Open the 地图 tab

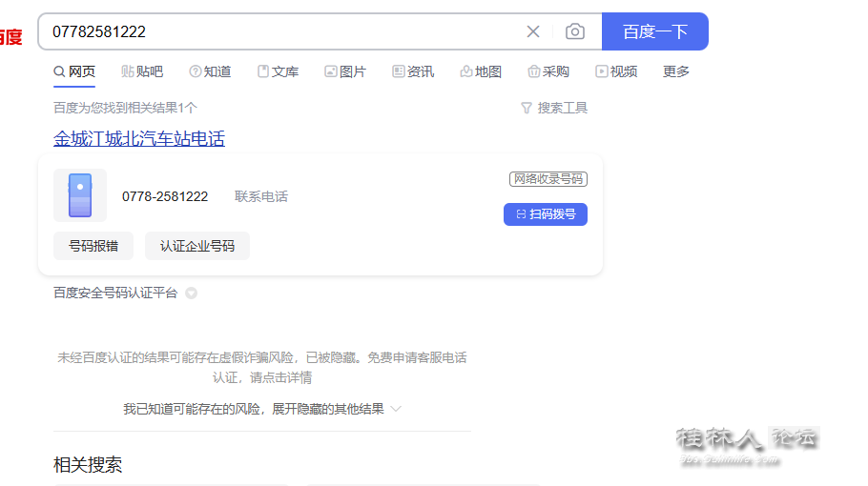481,71
